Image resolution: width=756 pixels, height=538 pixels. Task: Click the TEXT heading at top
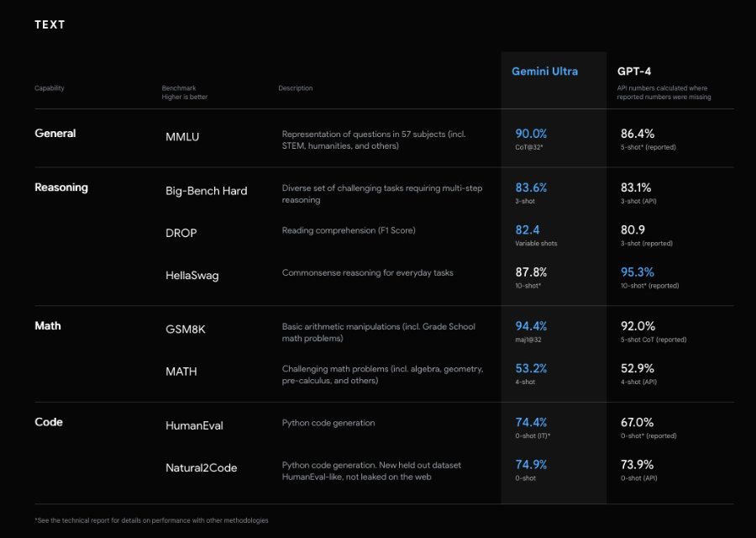[50, 24]
